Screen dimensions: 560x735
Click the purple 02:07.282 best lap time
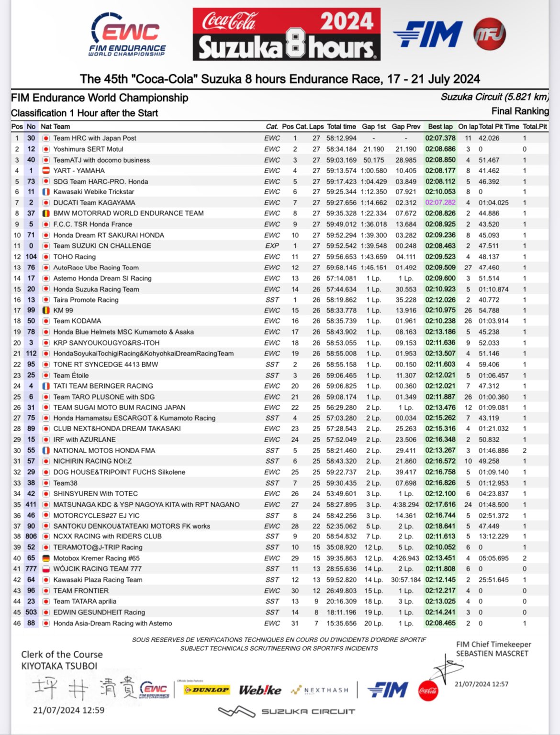point(440,203)
